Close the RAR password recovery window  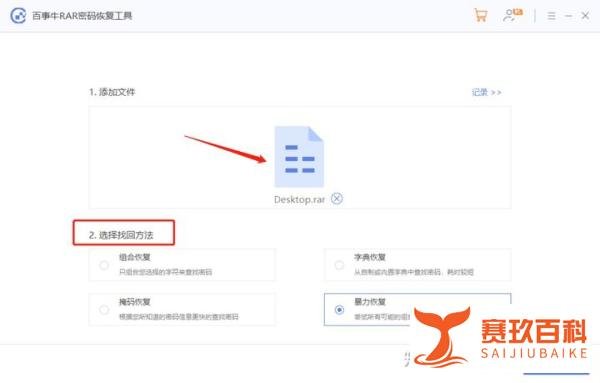pos(585,16)
